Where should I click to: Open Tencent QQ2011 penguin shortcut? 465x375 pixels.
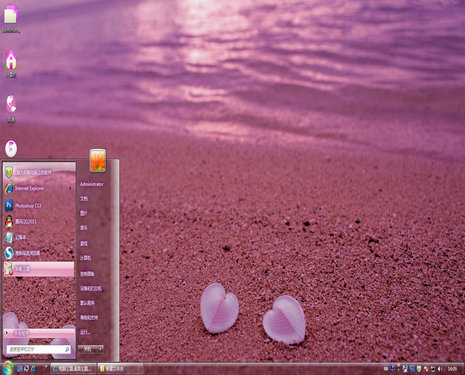[39, 221]
